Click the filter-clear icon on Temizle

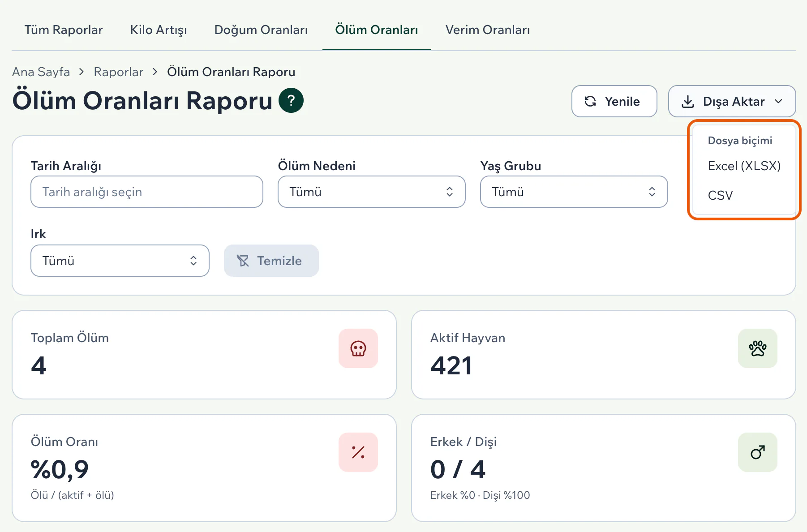pyautogui.click(x=243, y=261)
